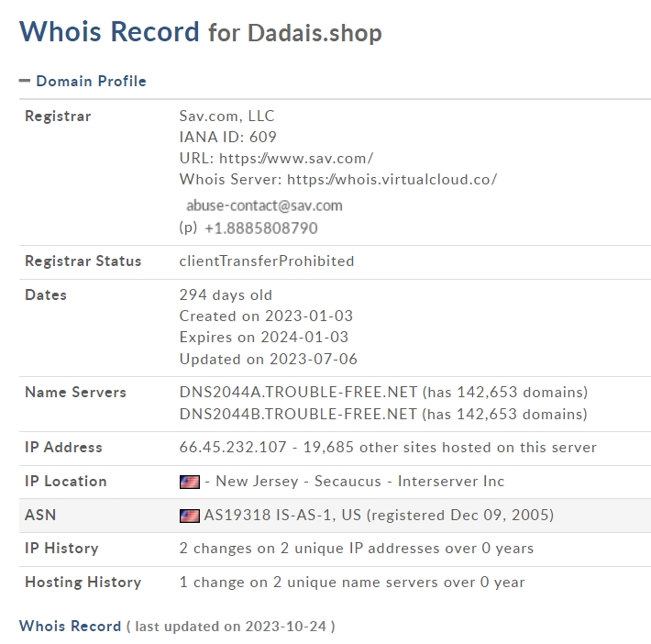
Task: Click the 'IP Location' row label
Action: [x=66, y=482]
